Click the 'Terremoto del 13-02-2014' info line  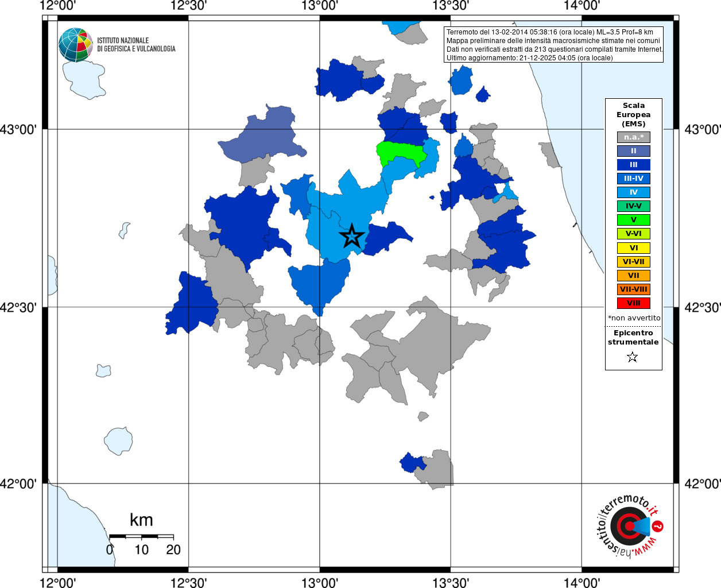click(x=549, y=32)
